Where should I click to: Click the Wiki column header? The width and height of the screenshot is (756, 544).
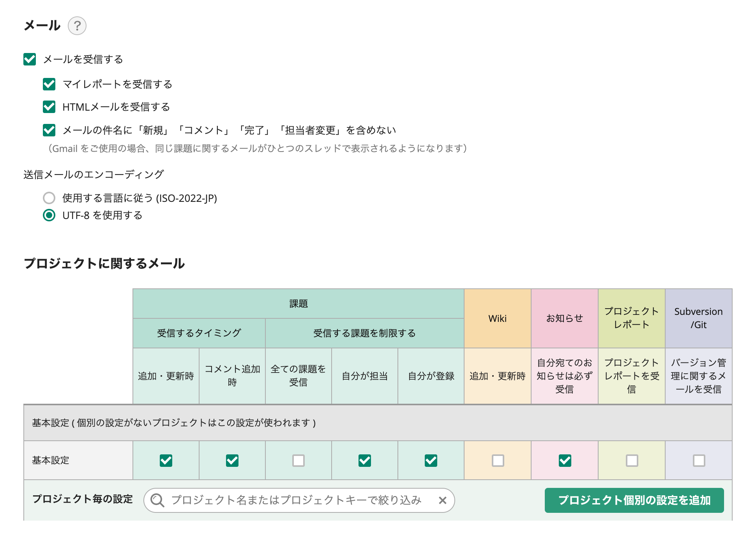[x=498, y=318]
